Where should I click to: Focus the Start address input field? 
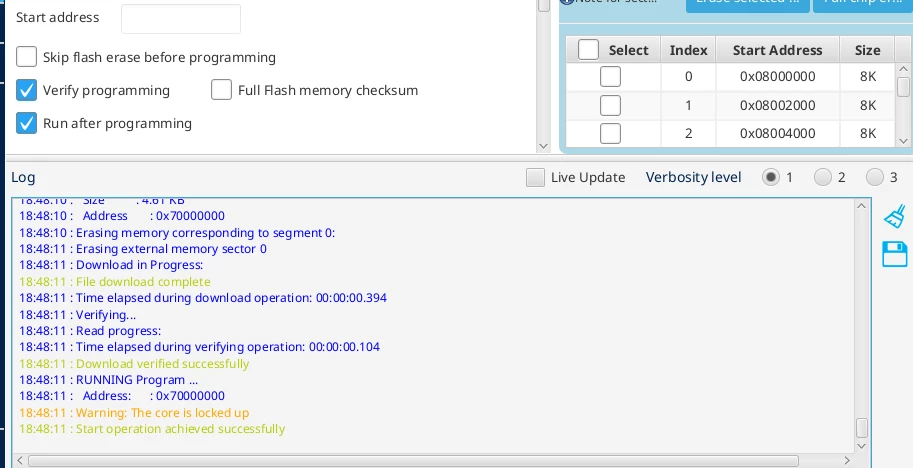181,19
